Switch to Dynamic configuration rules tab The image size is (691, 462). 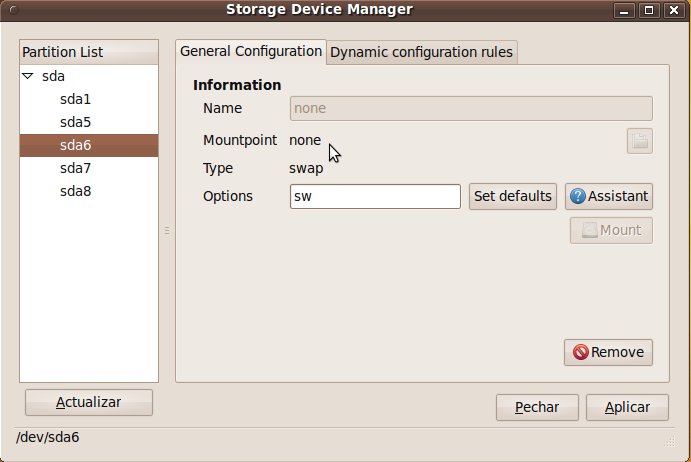pyautogui.click(x=421, y=52)
